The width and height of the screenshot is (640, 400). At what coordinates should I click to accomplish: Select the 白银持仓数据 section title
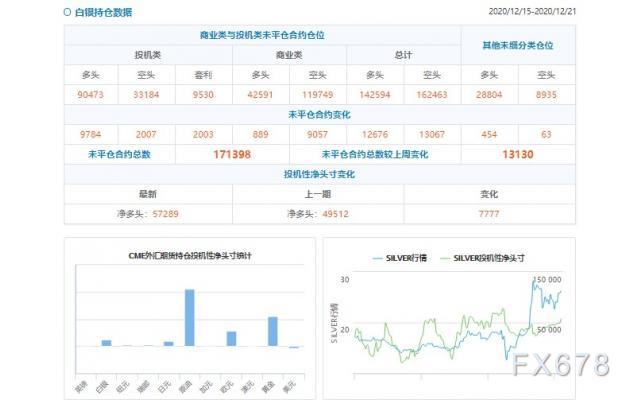pos(103,12)
